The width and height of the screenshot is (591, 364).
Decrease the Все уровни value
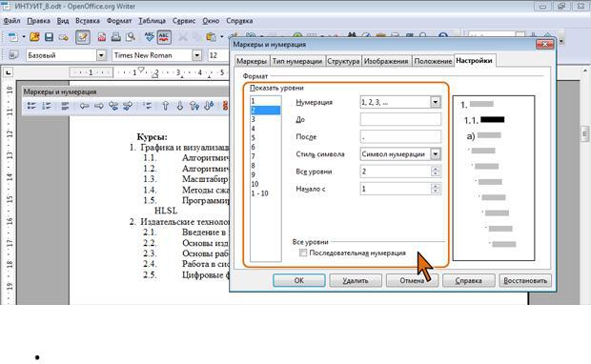click(436, 173)
